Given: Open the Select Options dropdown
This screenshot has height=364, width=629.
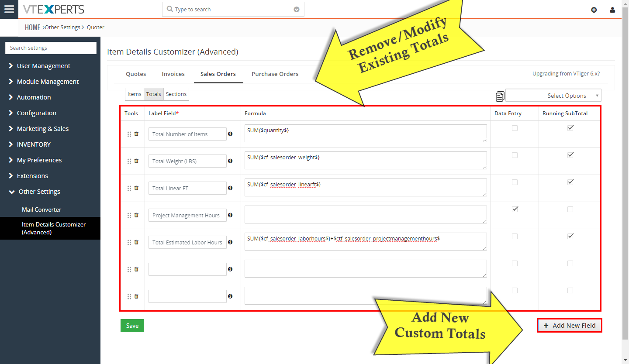Looking at the screenshot, I should (x=553, y=96).
